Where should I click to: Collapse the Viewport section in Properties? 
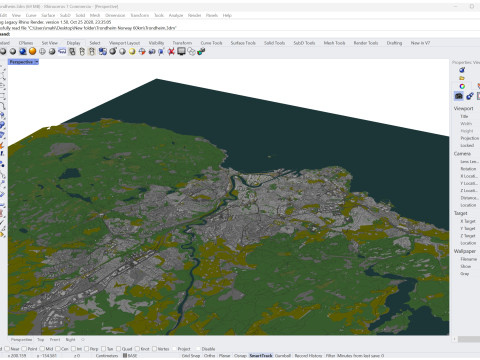[463, 108]
